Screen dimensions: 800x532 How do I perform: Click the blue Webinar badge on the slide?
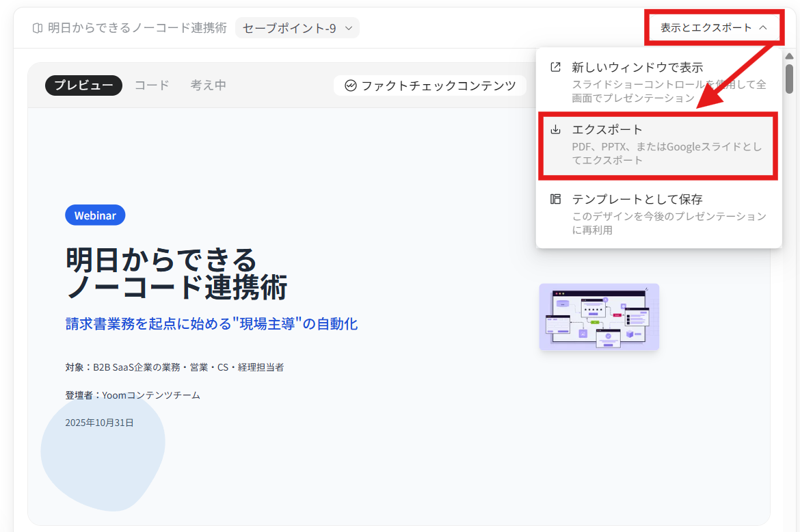pyautogui.click(x=95, y=215)
